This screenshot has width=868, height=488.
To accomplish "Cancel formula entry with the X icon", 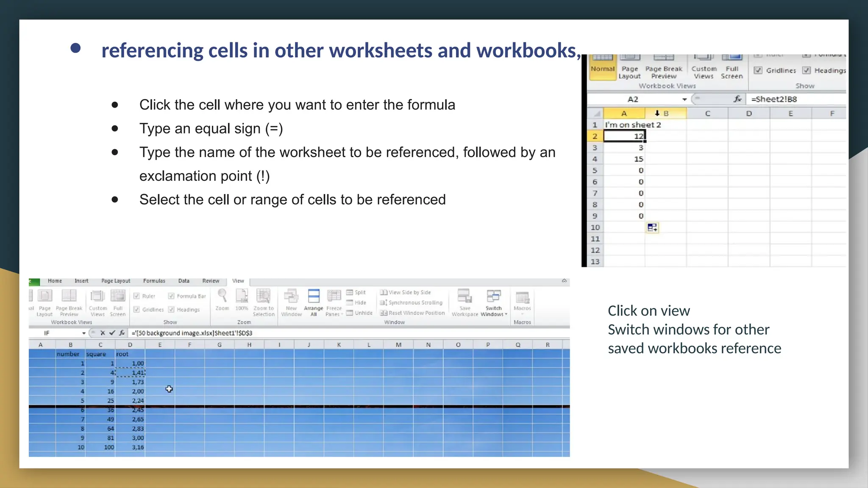I will coord(103,333).
